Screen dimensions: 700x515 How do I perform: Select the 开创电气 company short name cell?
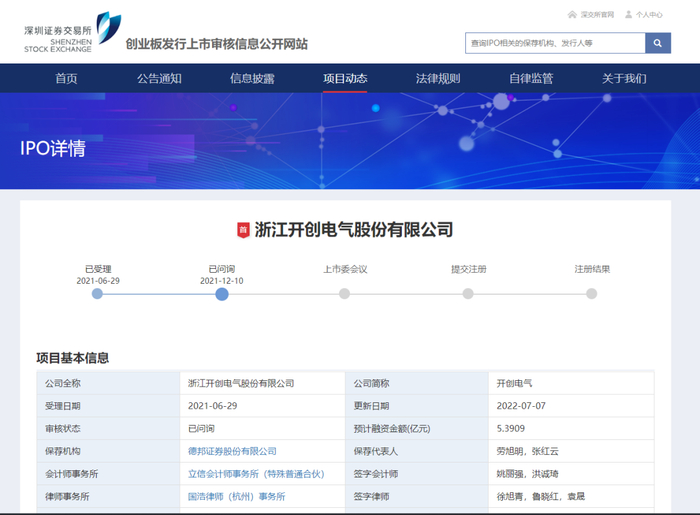[571, 383]
